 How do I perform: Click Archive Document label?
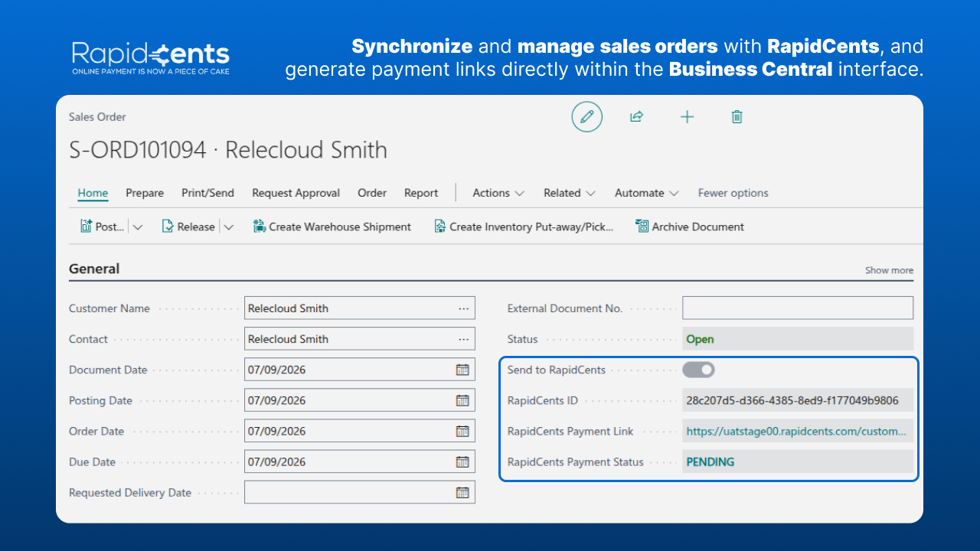(x=698, y=227)
